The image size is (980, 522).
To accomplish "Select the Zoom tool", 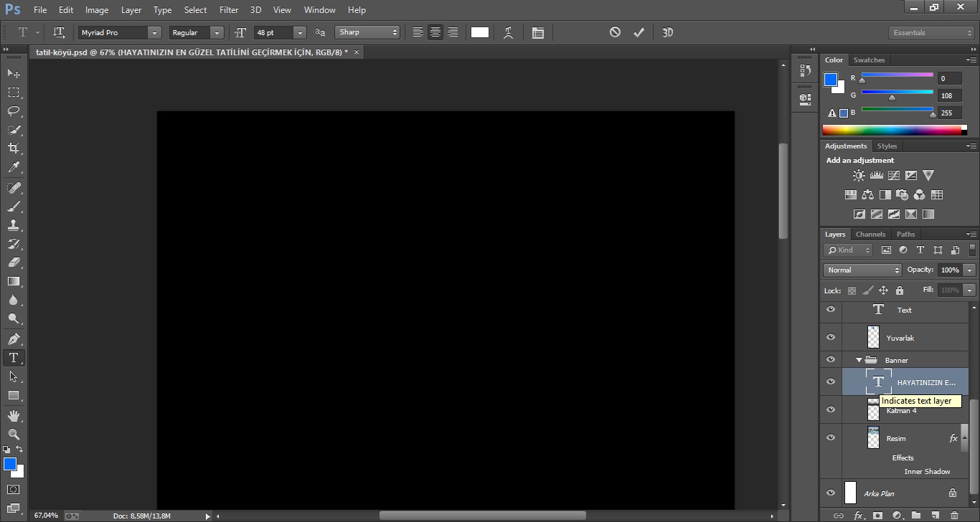I will pyautogui.click(x=14, y=435).
